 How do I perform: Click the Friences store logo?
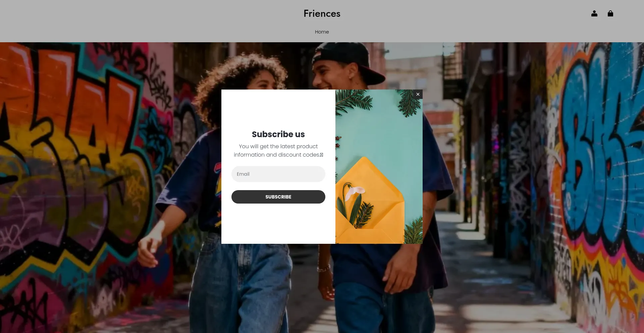(x=322, y=13)
